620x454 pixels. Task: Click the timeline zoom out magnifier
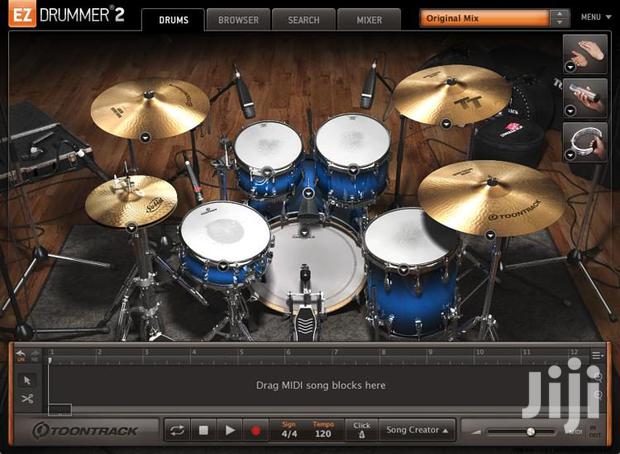click(x=598, y=395)
